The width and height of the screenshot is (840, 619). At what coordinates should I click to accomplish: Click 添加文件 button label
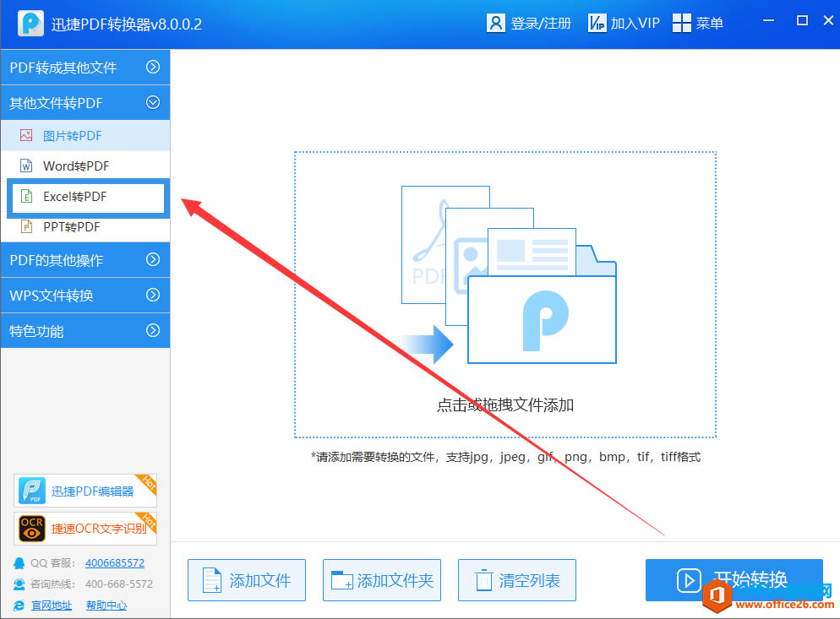[x=260, y=580]
